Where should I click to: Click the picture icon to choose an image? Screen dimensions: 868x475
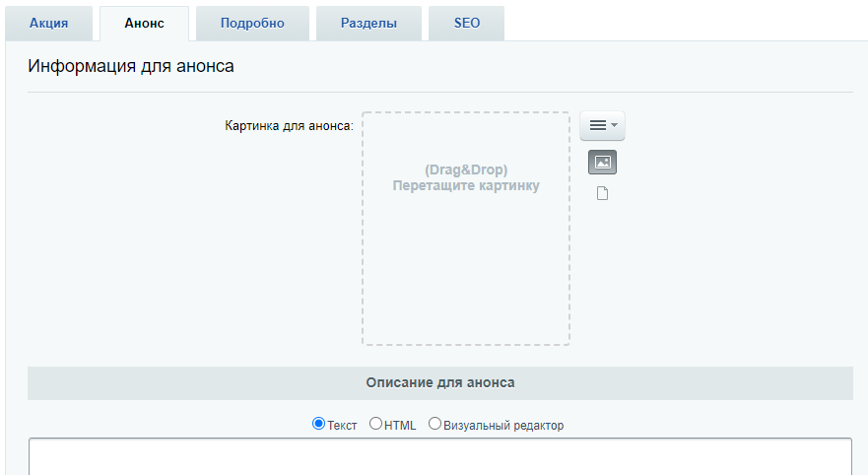pyautogui.click(x=602, y=163)
